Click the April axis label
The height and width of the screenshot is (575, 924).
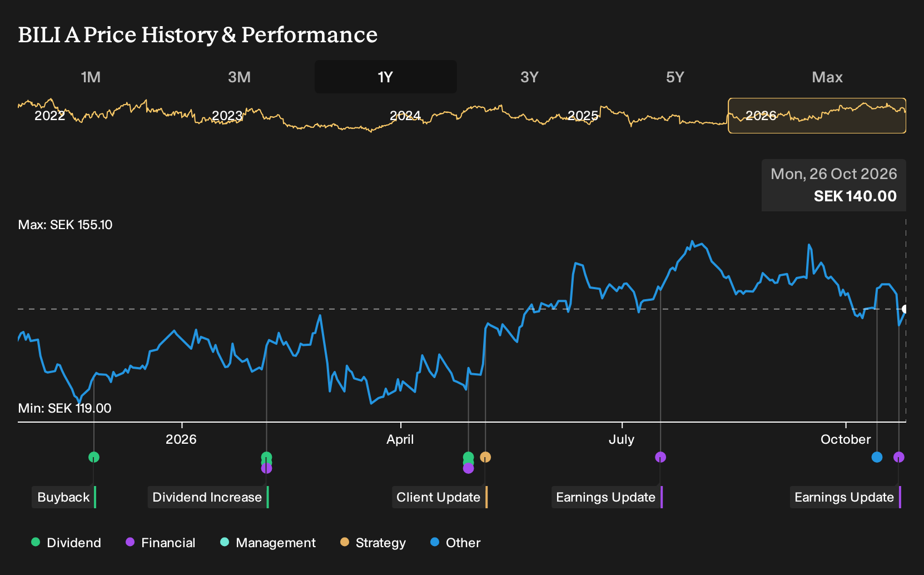[400, 439]
